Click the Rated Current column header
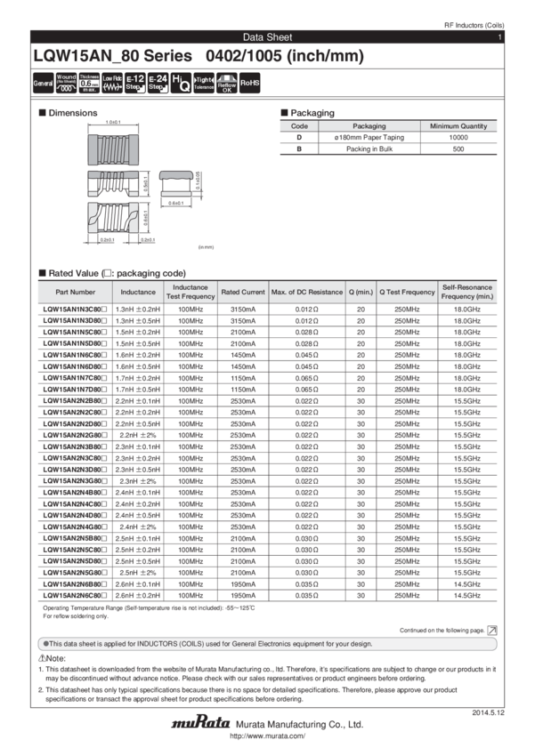535x756 pixels. (243, 292)
